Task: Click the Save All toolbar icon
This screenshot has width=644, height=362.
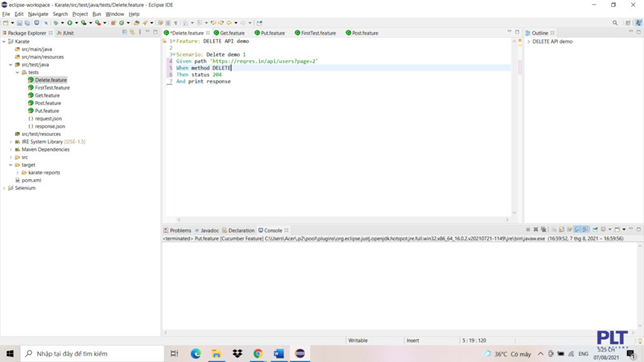Action: tap(27, 23)
